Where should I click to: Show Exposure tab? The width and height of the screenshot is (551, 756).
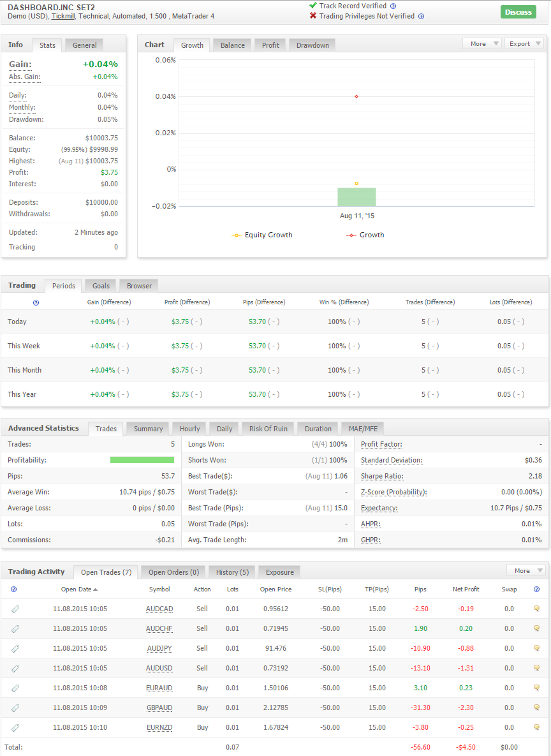click(279, 572)
